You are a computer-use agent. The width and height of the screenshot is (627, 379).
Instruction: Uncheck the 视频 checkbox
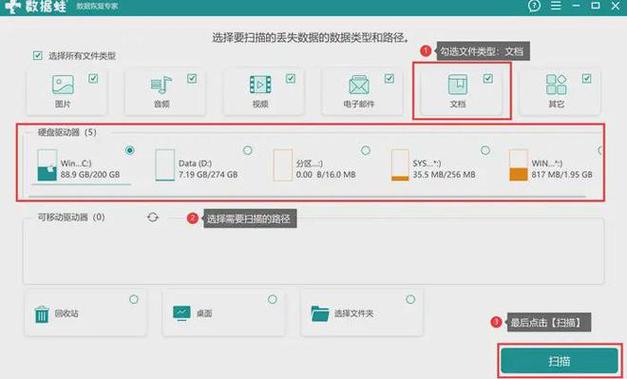coord(291,78)
